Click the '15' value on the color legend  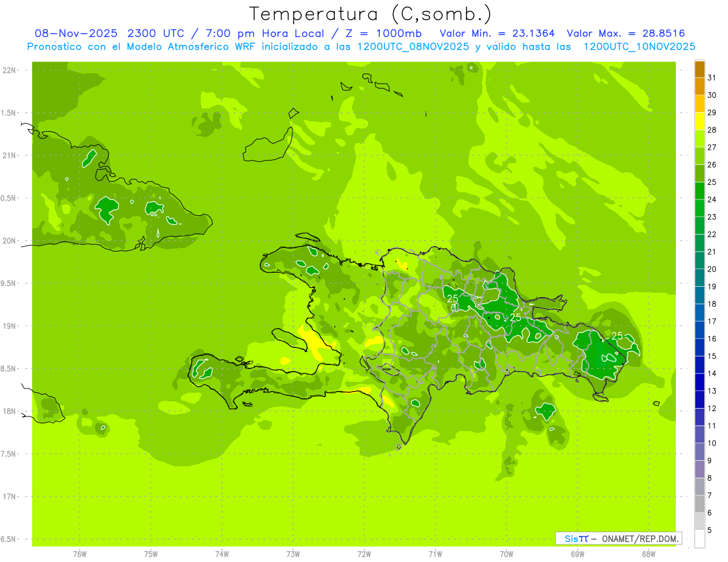712,356
